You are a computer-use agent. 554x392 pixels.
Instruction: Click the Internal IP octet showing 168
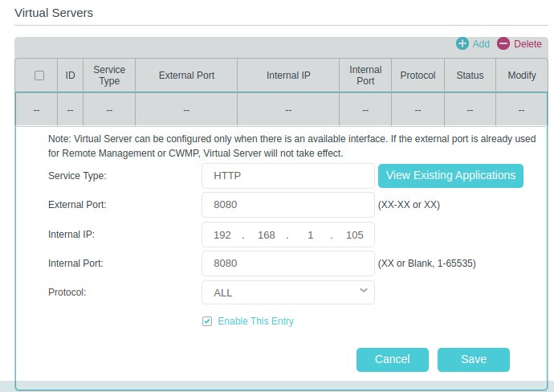tap(266, 235)
